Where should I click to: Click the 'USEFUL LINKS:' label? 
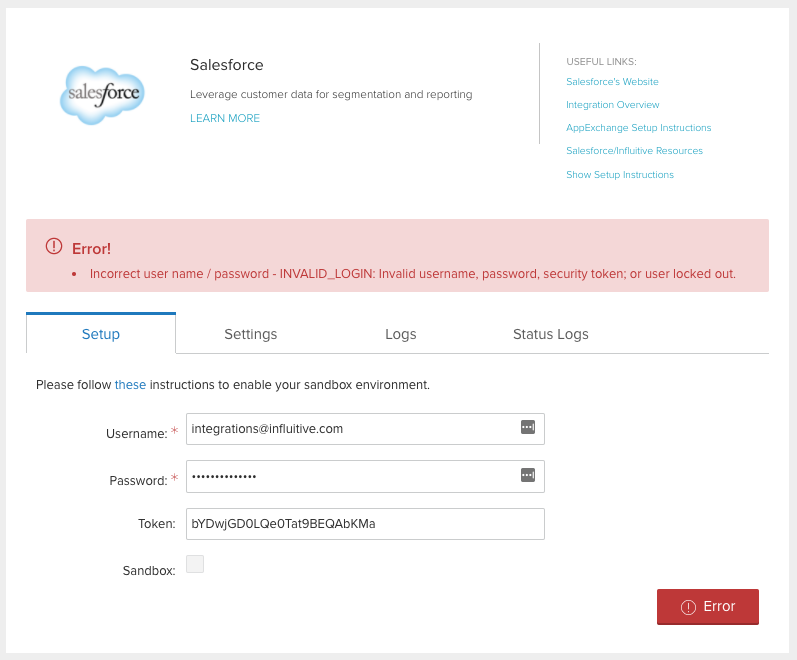[x=601, y=62]
